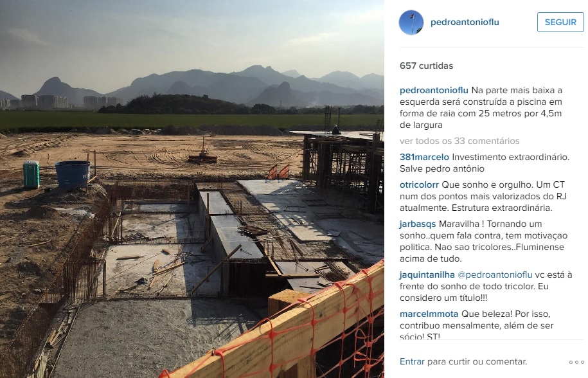Click the green portable toilet in photo
Image resolution: width=588 pixels, height=378 pixels.
[x=31, y=174]
